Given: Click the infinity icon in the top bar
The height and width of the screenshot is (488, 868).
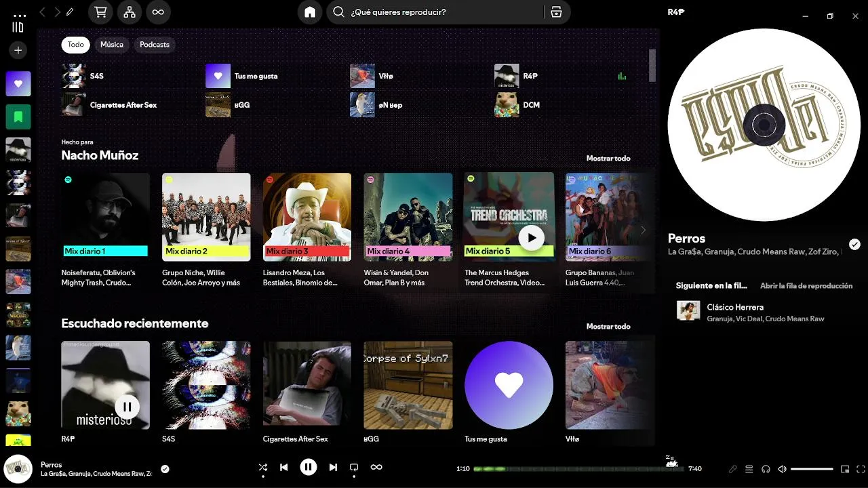Looking at the screenshot, I should 158,12.
